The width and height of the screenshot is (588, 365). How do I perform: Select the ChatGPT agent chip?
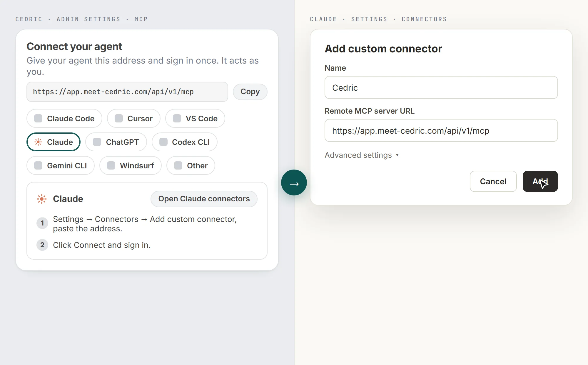pos(116,142)
